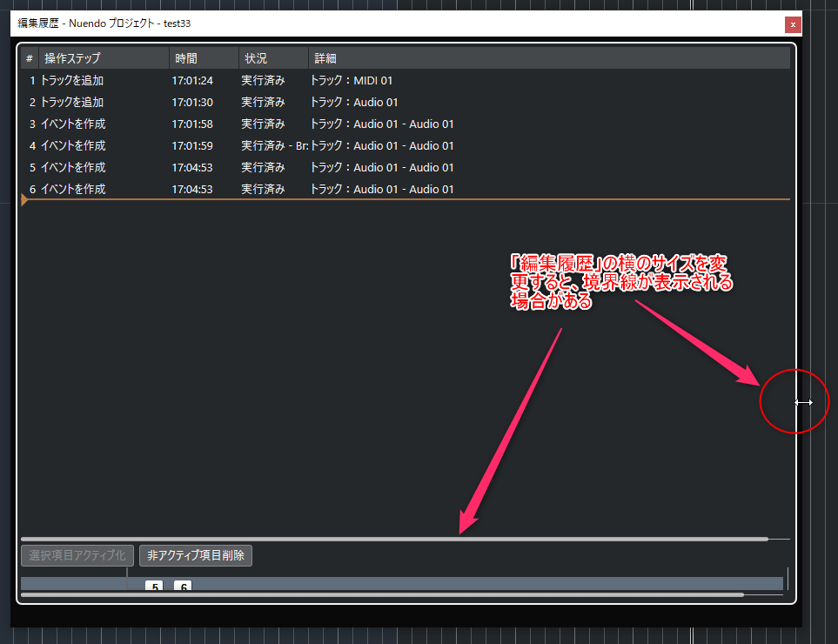The height and width of the screenshot is (644, 838).
Task: Click the 選択項目アクティブ化 button
Action: click(x=77, y=555)
